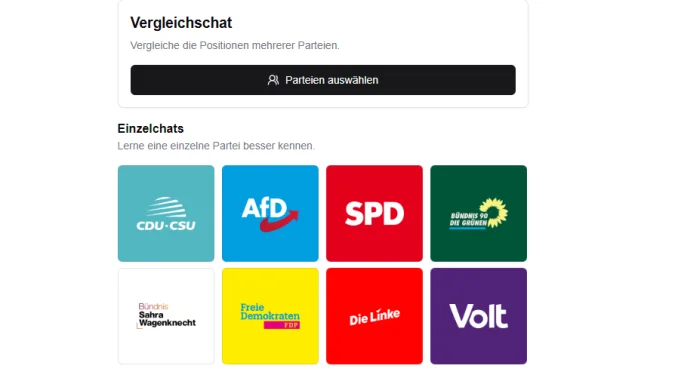
Task: Click the sunflower in the Grünen logo
Action: click(495, 212)
